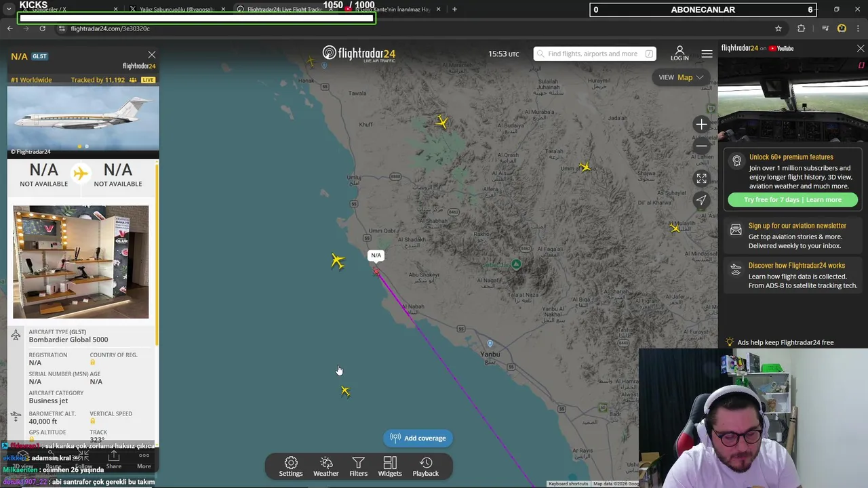Screen dimensions: 868x488
Task: Open a new browser tab
Action: 454,9
